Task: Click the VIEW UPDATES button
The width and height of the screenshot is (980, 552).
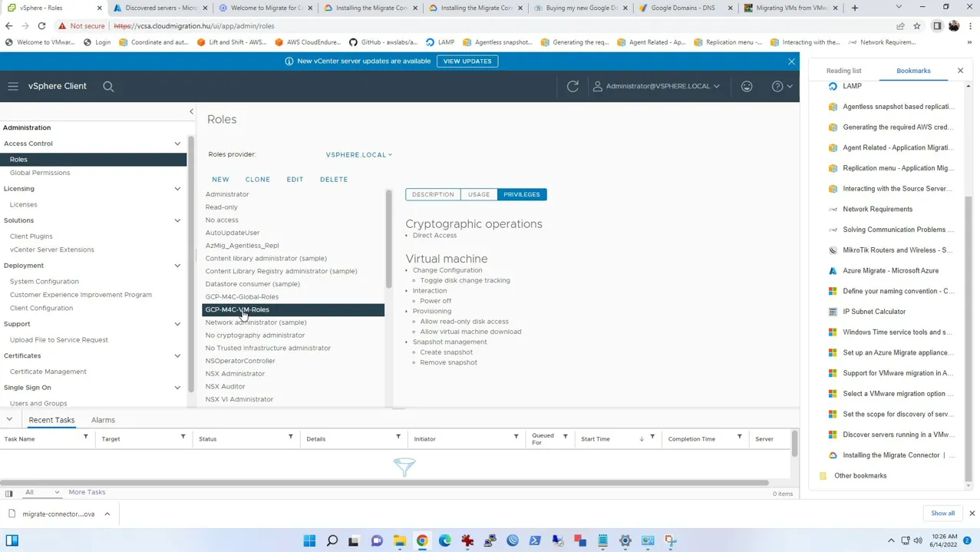Action: [x=467, y=61]
